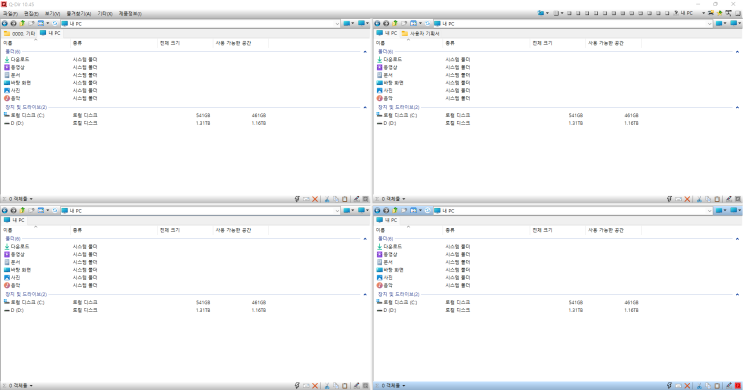This screenshot has height=390, width=743.
Task: Select D (D:) drive in top-right pane
Action: point(387,123)
